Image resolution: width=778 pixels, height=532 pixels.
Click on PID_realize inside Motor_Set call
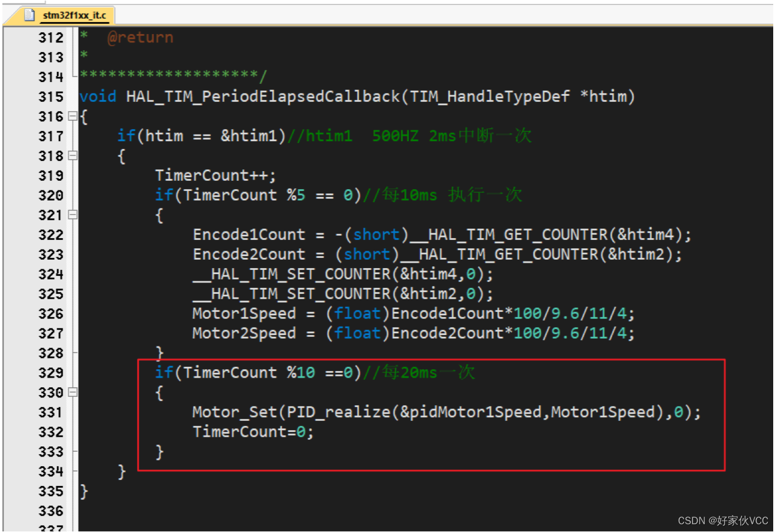click(339, 412)
